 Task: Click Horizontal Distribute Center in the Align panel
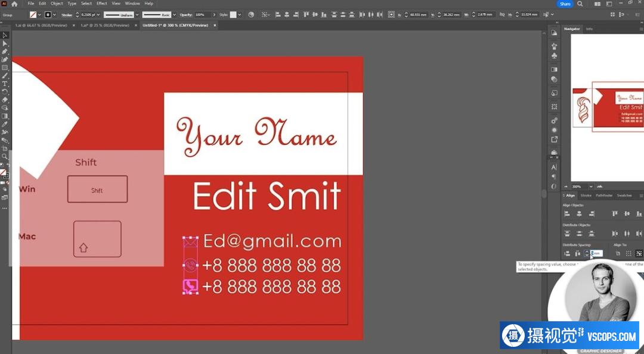(627, 234)
